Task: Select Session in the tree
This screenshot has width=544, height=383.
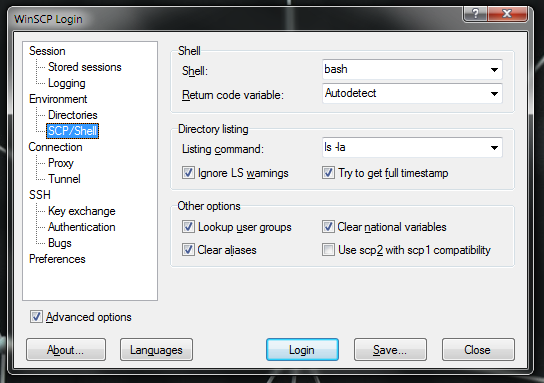Action: tap(47, 51)
